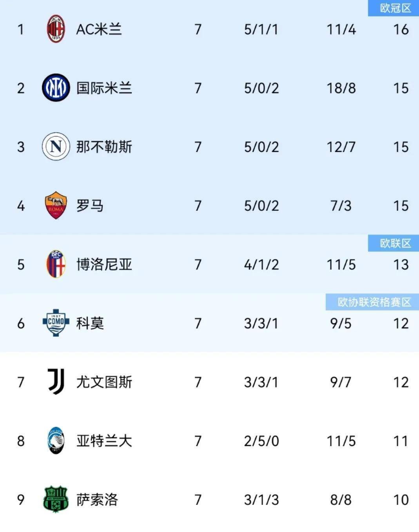
Task: Open the 亚特兰大 team name
Action: pyautogui.click(x=104, y=441)
